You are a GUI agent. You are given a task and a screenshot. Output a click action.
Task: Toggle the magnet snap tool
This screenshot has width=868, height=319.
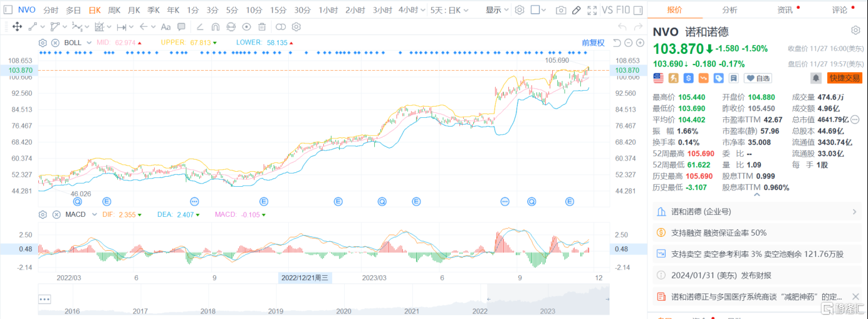[x=215, y=26]
